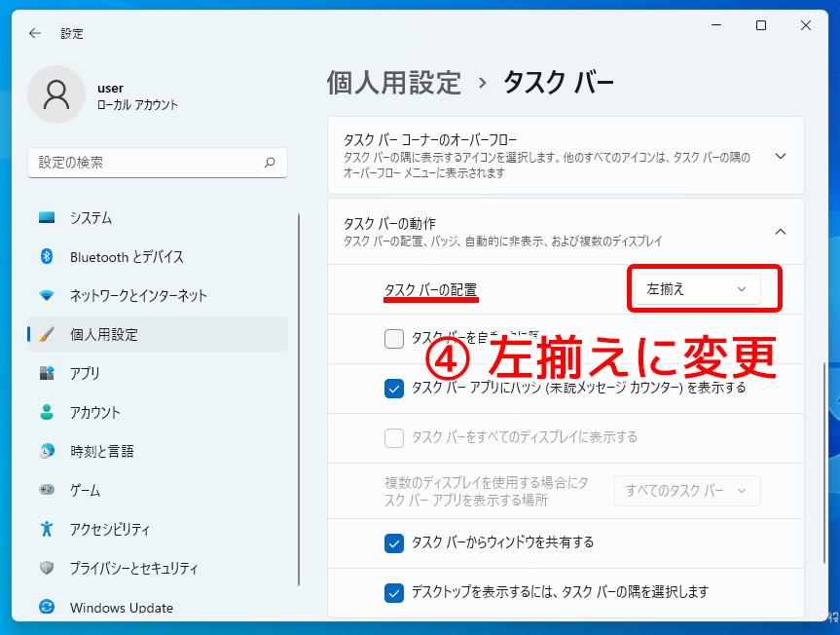Click the user local account profile
This screenshot has width=840, height=635.
(x=104, y=95)
